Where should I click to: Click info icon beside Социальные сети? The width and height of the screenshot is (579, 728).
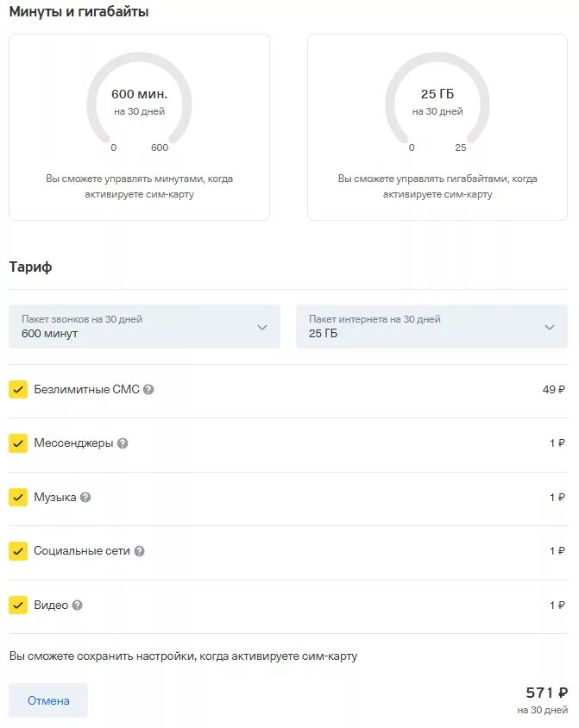pyautogui.click(x=140, y=551)
